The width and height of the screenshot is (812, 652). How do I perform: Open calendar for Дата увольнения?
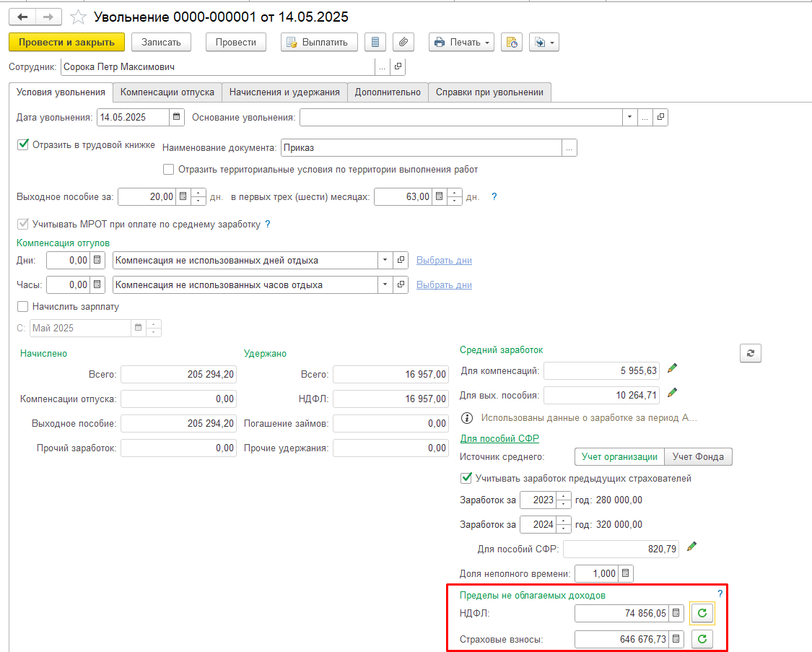[177, 117]
